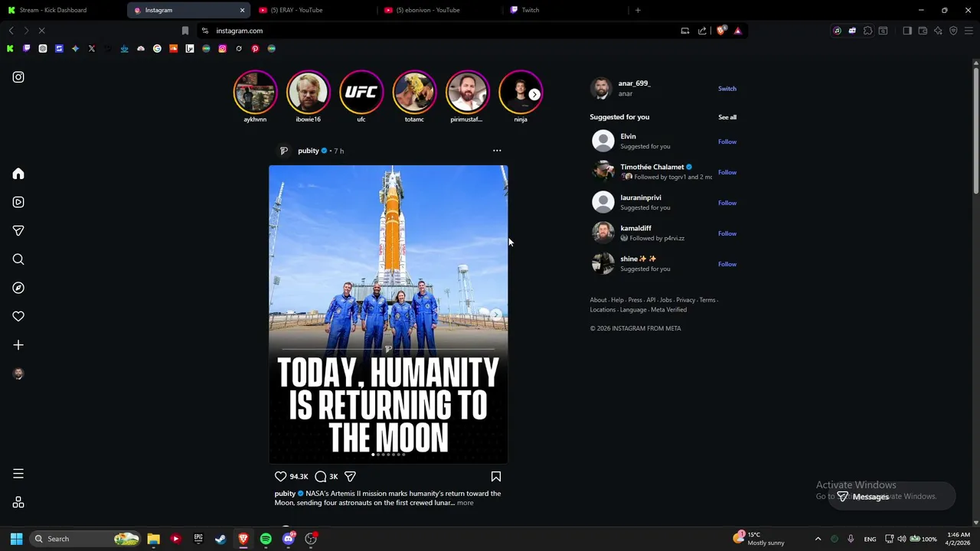This screenshot has height=551, width=980.
Task: Expand caption with the 'more' link
Action: 465,503
